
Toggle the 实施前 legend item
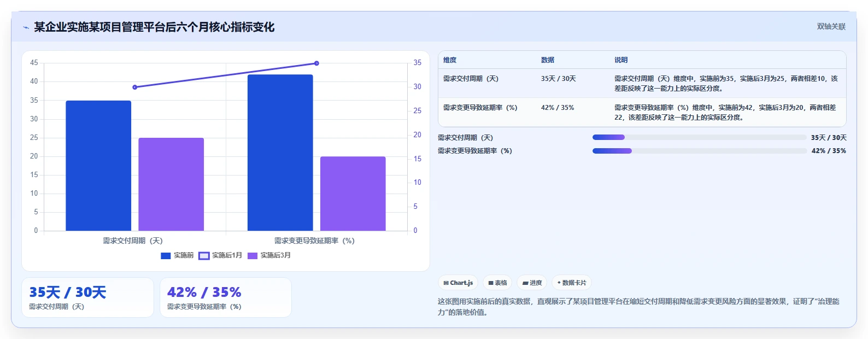(x=177, y=255)
